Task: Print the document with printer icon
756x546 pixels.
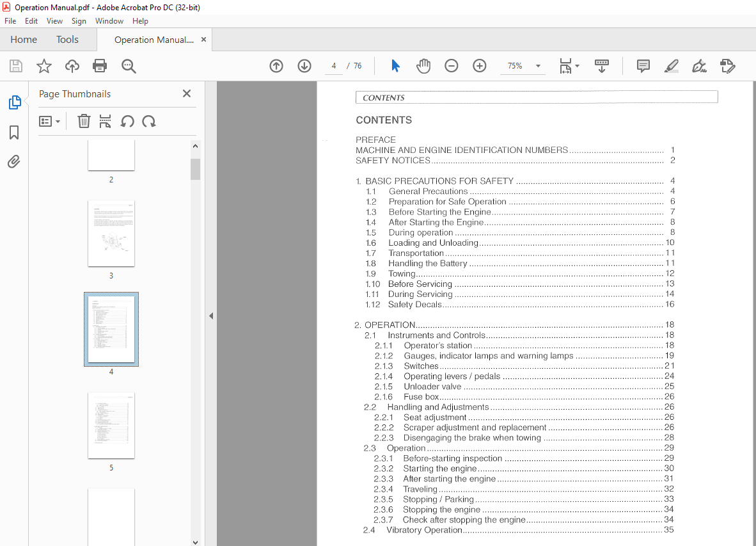Action: [x=100, y=66]
